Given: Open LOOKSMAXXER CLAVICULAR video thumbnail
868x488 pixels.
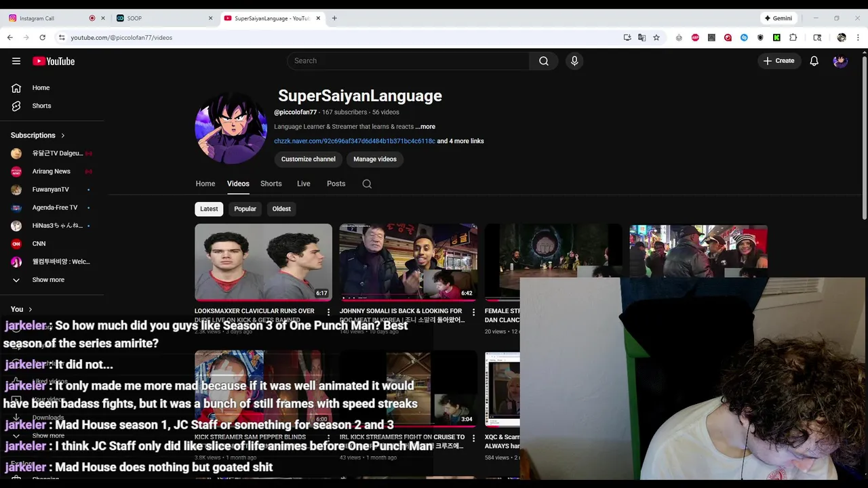Looking at the screenshot, I should click(x=263, y=262).
